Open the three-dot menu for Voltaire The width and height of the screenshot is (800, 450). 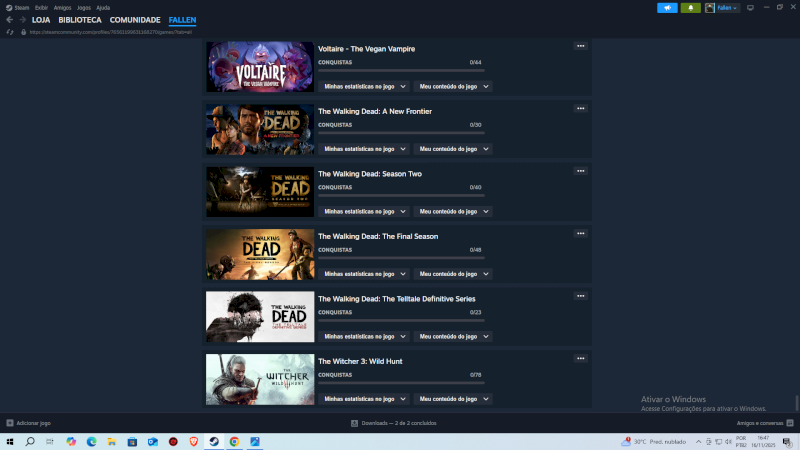click(x=580, y=46)
